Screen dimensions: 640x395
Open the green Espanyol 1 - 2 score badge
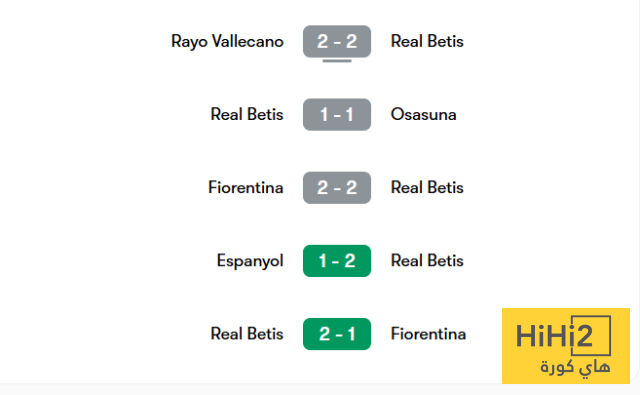(337, 261)
